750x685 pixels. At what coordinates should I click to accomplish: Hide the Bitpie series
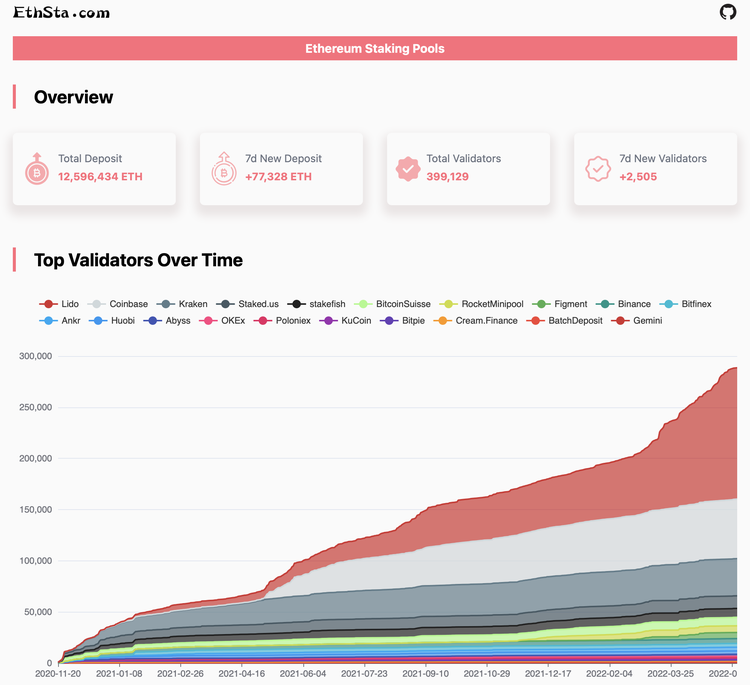pos(402,320)
